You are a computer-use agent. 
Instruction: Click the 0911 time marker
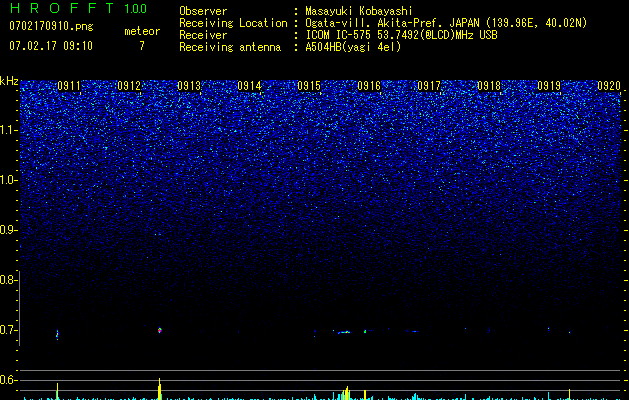tap(69, 86)
